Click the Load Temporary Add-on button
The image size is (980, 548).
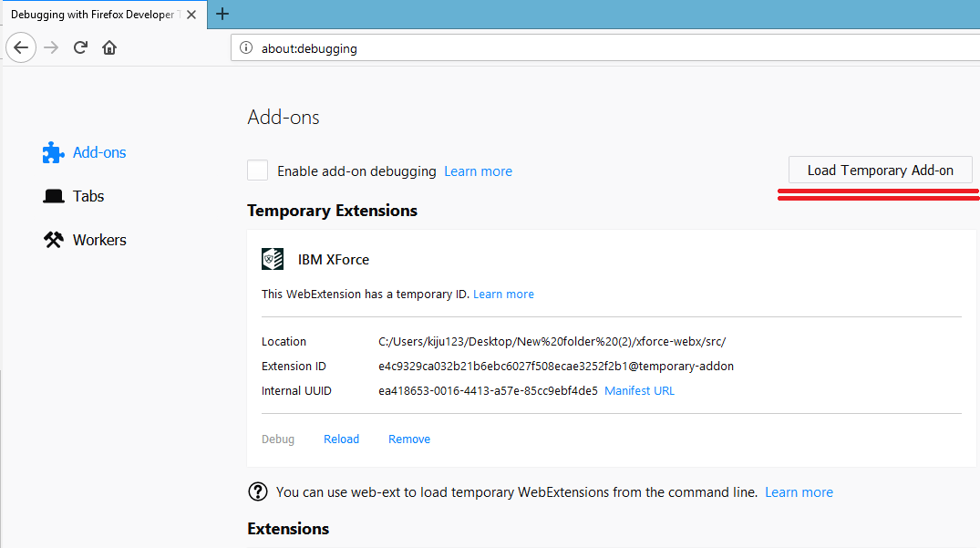pos(880,170)
